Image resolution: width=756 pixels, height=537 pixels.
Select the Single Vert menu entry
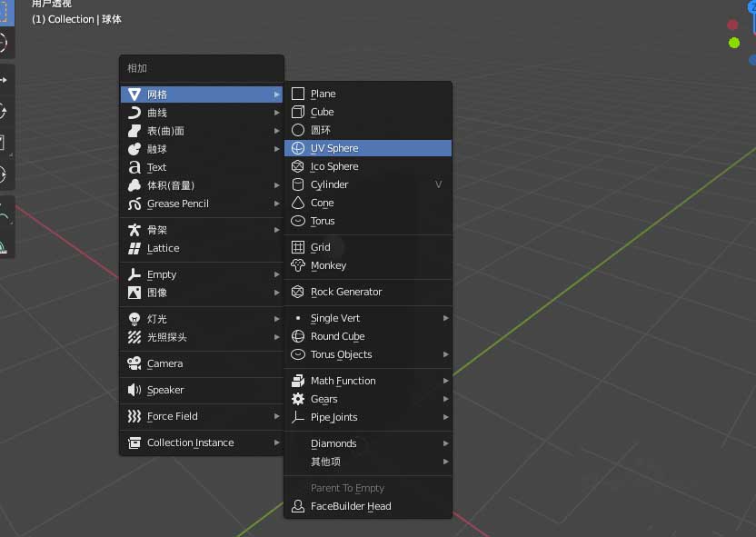[x=368, y=318]
